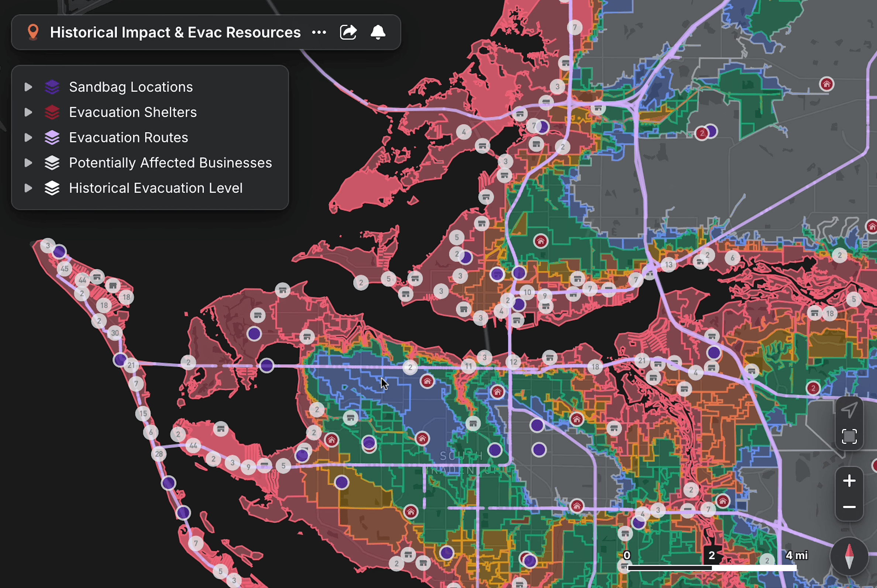Image resolution: width=877 pixels, height=588 pixels.
Task: Expand Potentially Affected Businesses disclosure triangle
Action: coord(28,163)
